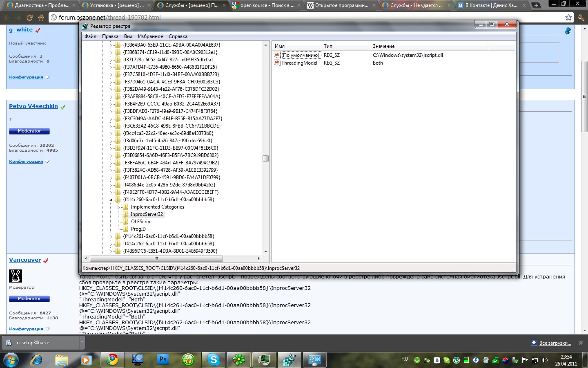
Task: Switch to Google Chrome on the taskbar
Action: (112, 360)
